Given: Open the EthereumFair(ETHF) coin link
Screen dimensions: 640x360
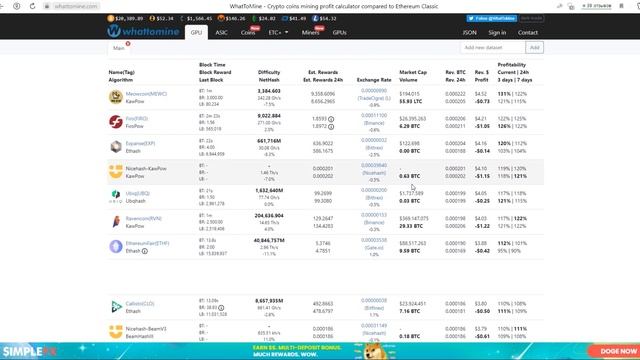Looking at the screenshot, I should (x=147, y=243).
